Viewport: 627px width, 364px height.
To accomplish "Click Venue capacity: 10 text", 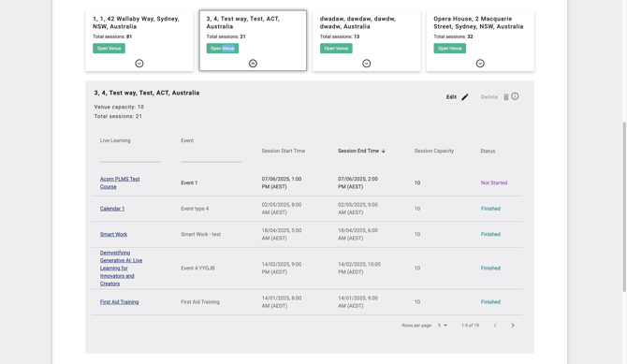I will click(119, 107).
